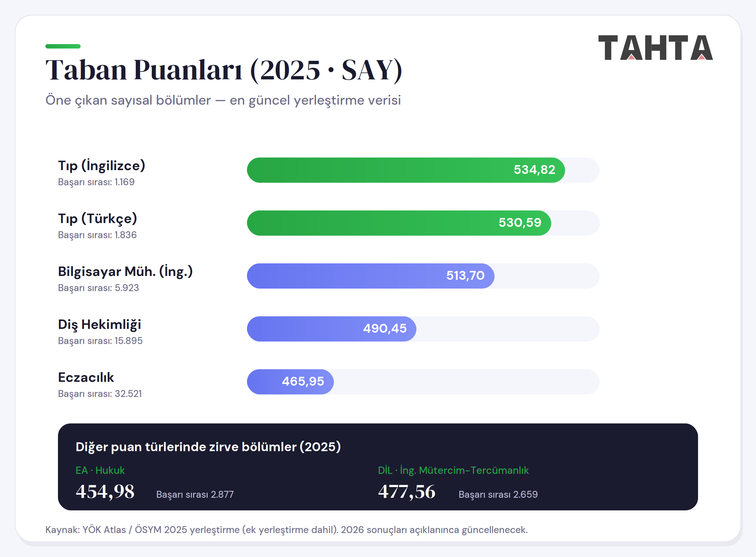The height and width of the screenshot is (557, 756).
Task: Select the Tıp (Türkçe) green score bar
Action: point(399,223)
